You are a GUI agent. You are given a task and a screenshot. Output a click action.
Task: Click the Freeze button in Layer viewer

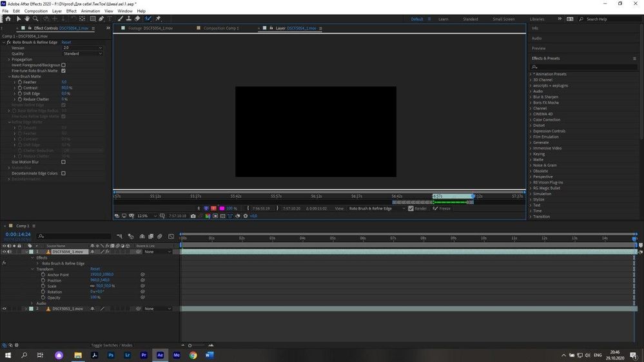coord(442,209)
